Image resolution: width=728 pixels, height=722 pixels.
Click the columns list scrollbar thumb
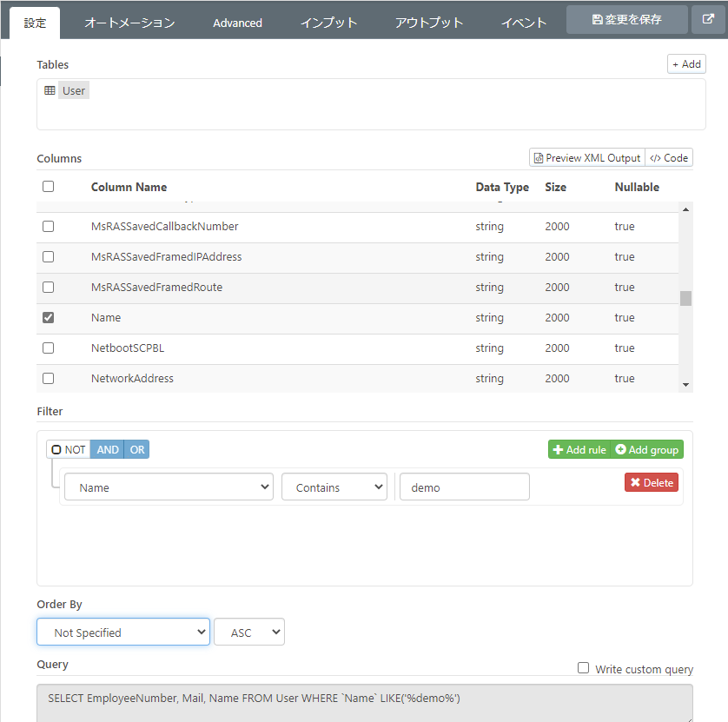[x=685, y=299]
